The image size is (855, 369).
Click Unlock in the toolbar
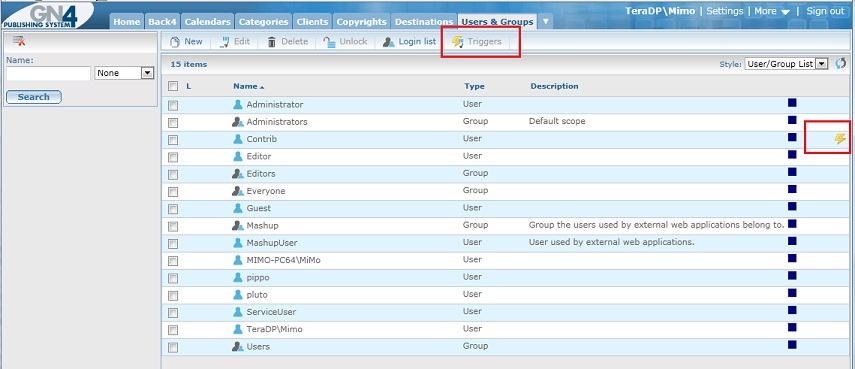(345, 41)
